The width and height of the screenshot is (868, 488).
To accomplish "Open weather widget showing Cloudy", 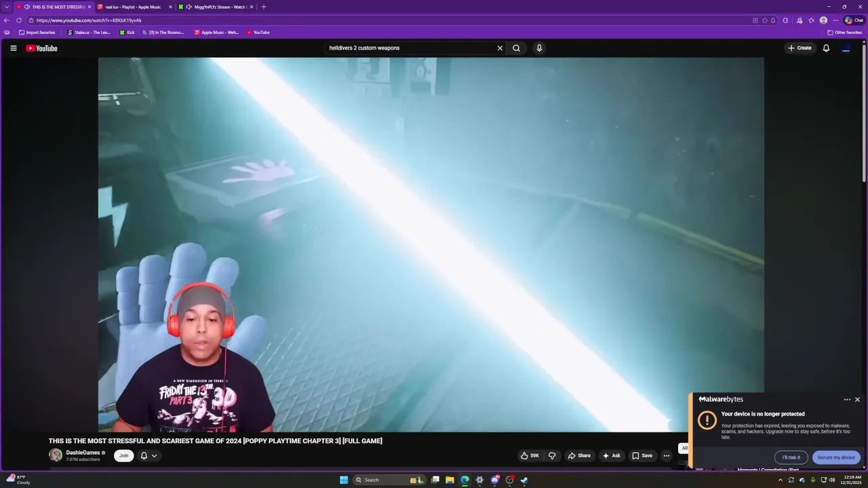I will click(19, 480).
